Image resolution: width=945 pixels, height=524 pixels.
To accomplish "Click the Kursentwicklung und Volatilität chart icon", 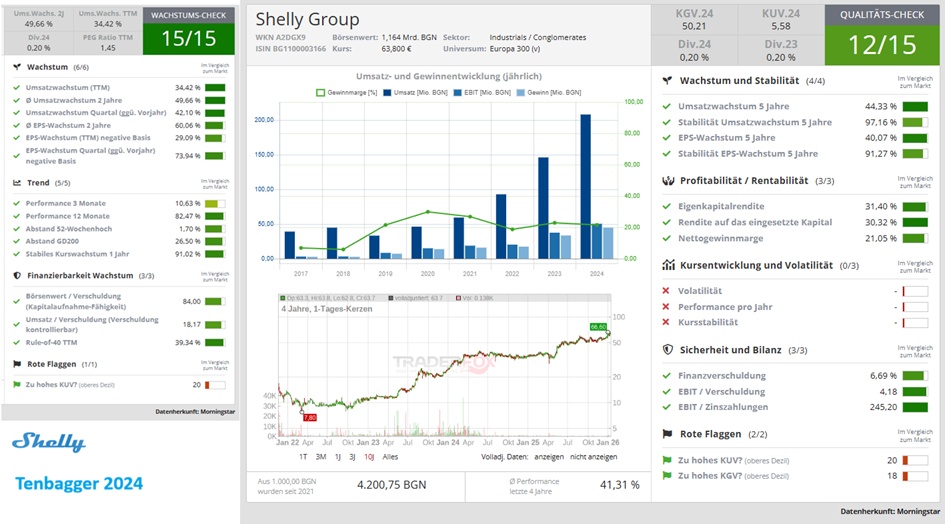I will point(667,265).
